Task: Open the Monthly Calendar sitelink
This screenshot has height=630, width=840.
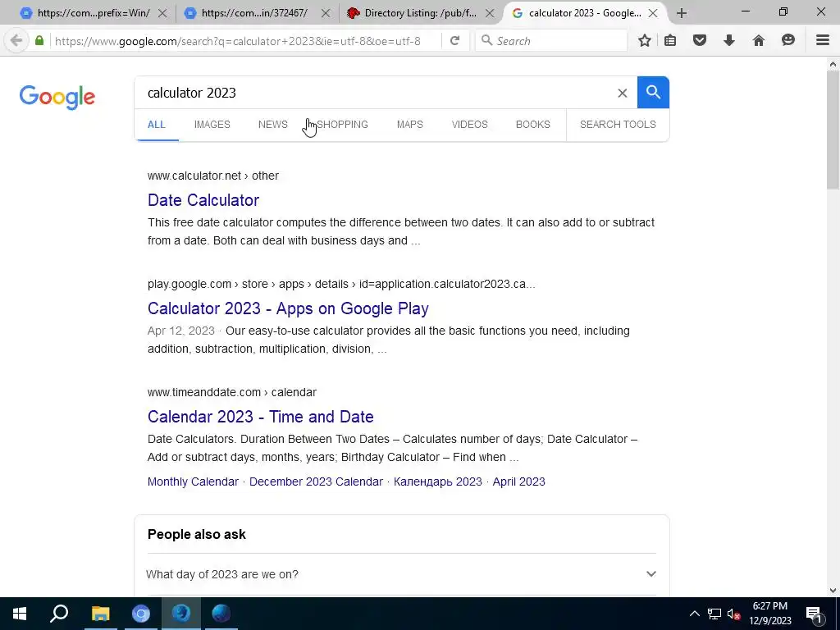Action: (x=193, y=482)
